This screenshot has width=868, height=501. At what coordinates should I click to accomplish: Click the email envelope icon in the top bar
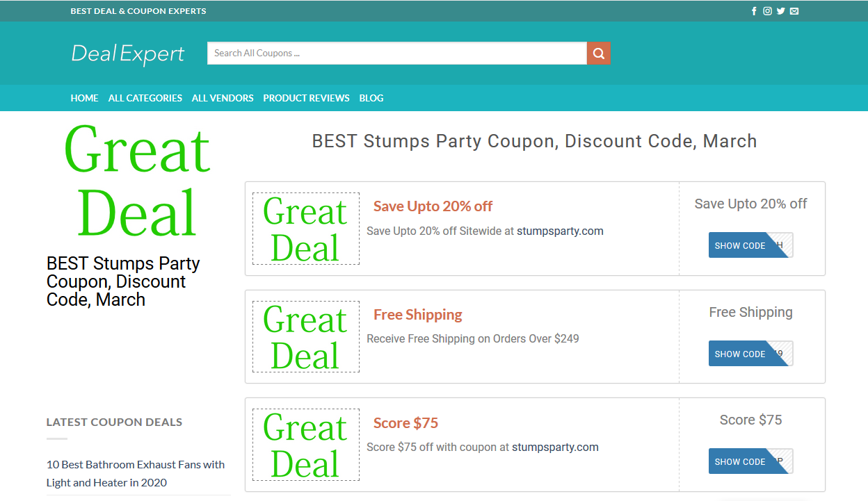coord(794,10)
